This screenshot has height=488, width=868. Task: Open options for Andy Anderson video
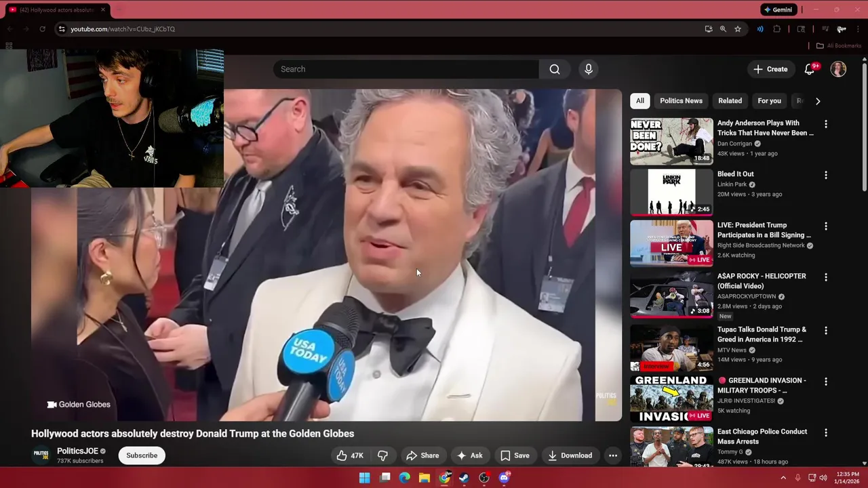pyautogui.click(x=825, y=124)
